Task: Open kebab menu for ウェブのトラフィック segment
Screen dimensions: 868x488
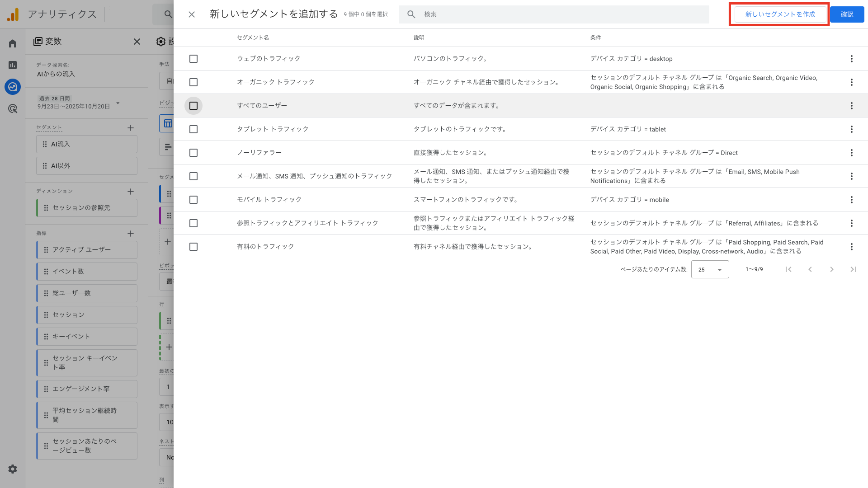Action: pyautogui.click(x=852, y=59)
